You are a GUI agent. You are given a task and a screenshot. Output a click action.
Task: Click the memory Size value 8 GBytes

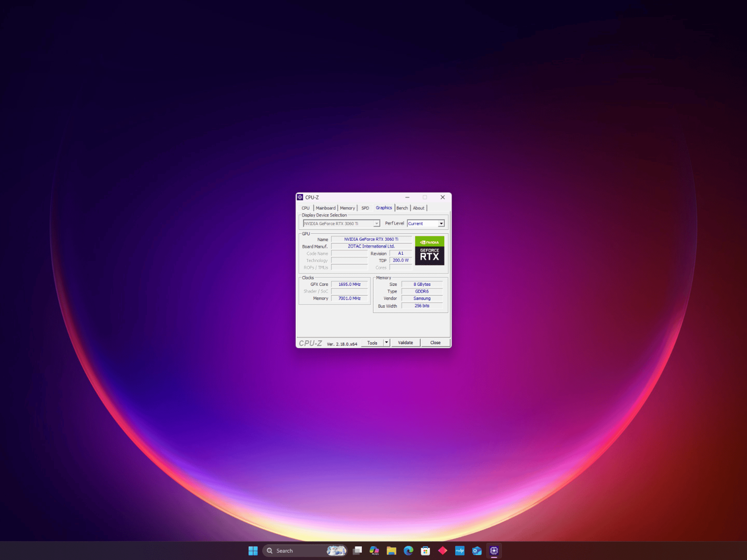(422, 284)
